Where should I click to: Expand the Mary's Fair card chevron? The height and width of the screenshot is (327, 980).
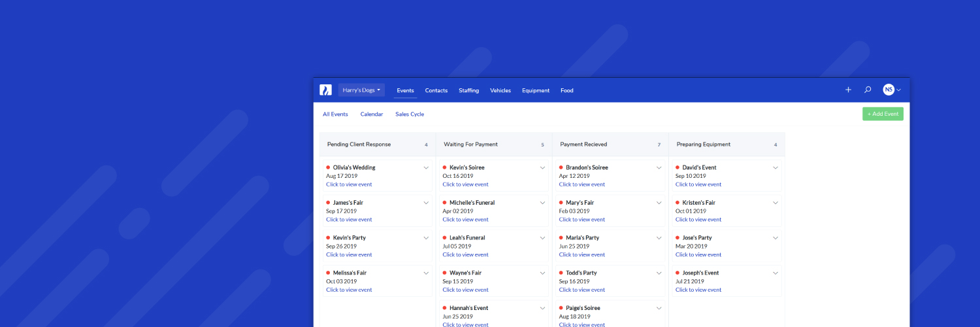pyautogui.click(x=659, y=203)
